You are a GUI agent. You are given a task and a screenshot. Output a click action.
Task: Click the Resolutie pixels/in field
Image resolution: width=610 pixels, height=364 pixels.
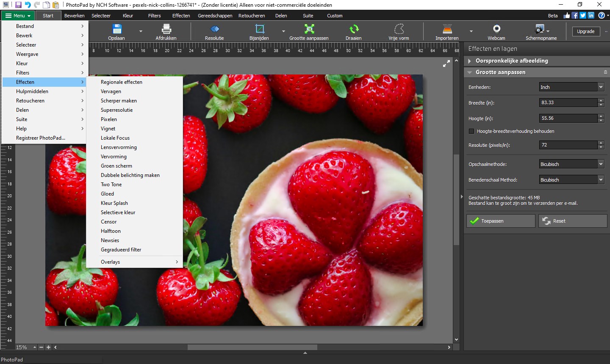(568, 145)
